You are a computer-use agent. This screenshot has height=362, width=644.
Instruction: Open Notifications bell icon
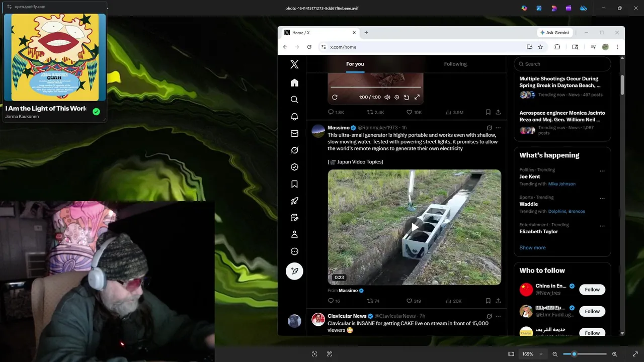pyautogui.click(x=294, y=117)
